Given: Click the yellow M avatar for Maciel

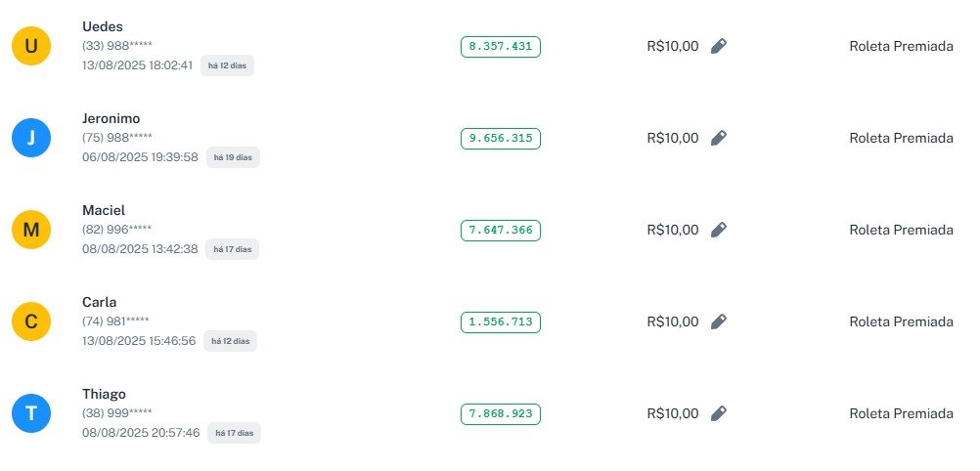Looking at the screenshot, I should pos(31,230).
